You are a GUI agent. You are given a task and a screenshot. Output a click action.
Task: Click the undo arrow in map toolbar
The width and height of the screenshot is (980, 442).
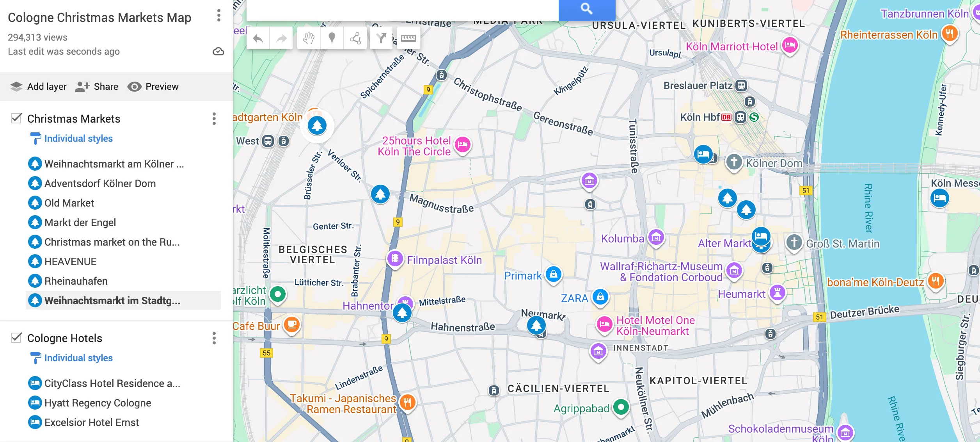pos(258,38)
